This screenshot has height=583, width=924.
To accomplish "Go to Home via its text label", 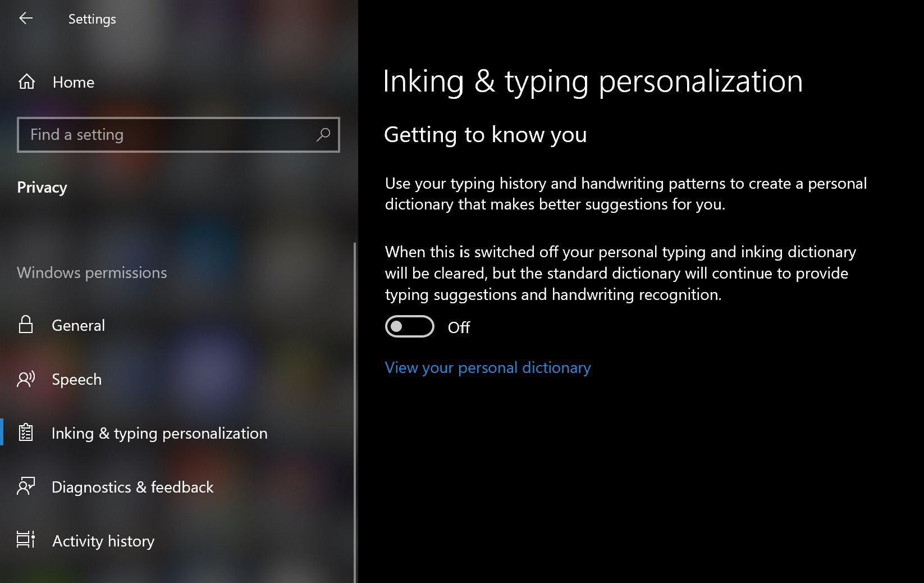I will click(x=74, y=83).
